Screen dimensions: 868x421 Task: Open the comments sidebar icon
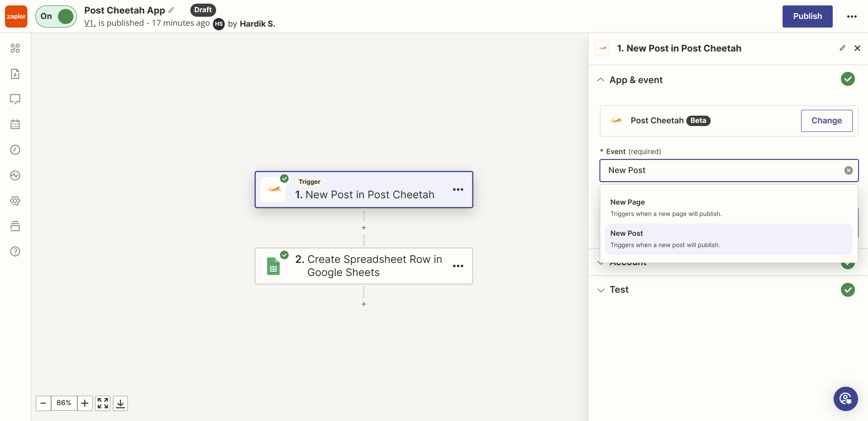[x=15, y=99]
